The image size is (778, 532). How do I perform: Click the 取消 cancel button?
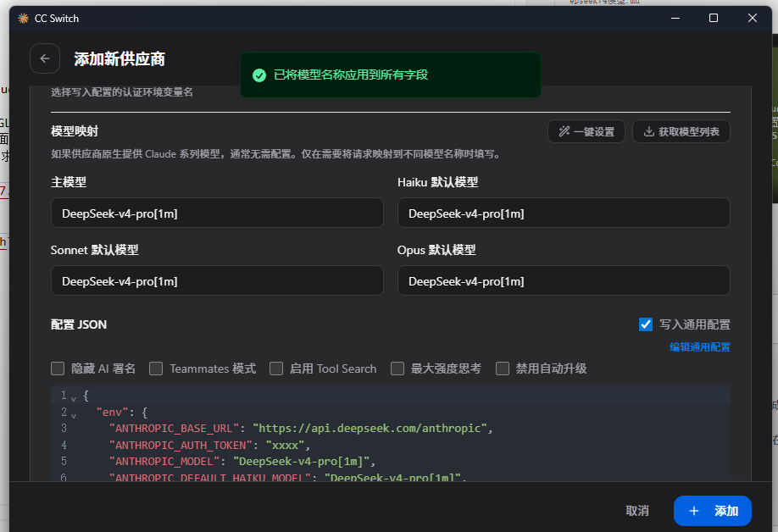tap(637, 511)
